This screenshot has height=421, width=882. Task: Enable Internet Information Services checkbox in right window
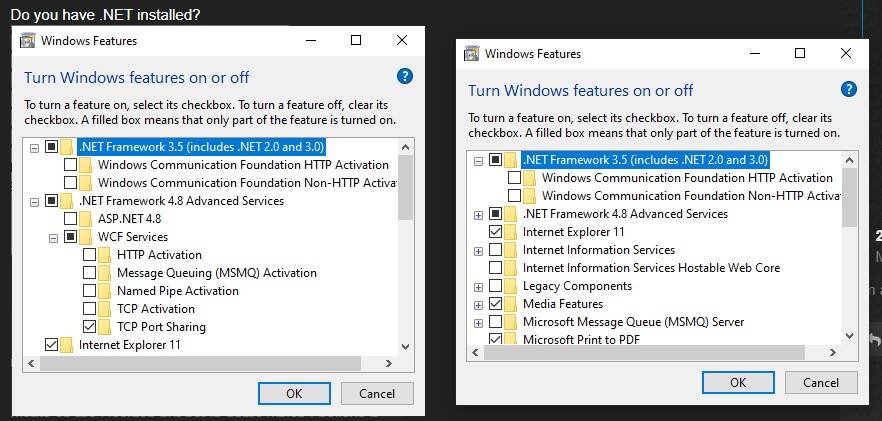(496, 250)
